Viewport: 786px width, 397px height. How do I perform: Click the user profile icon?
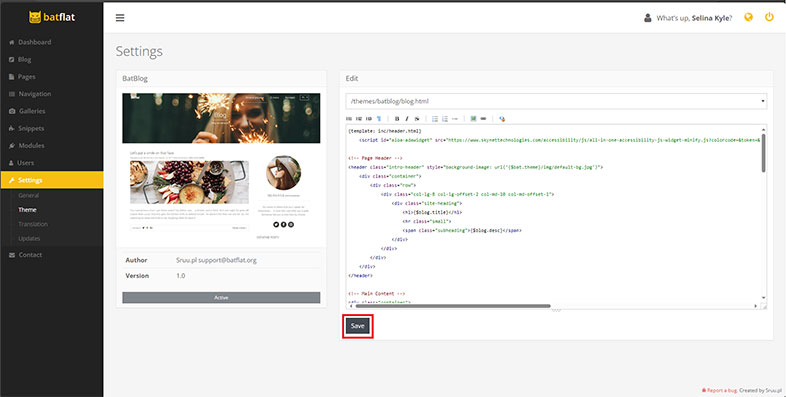[x=648, y=18]
